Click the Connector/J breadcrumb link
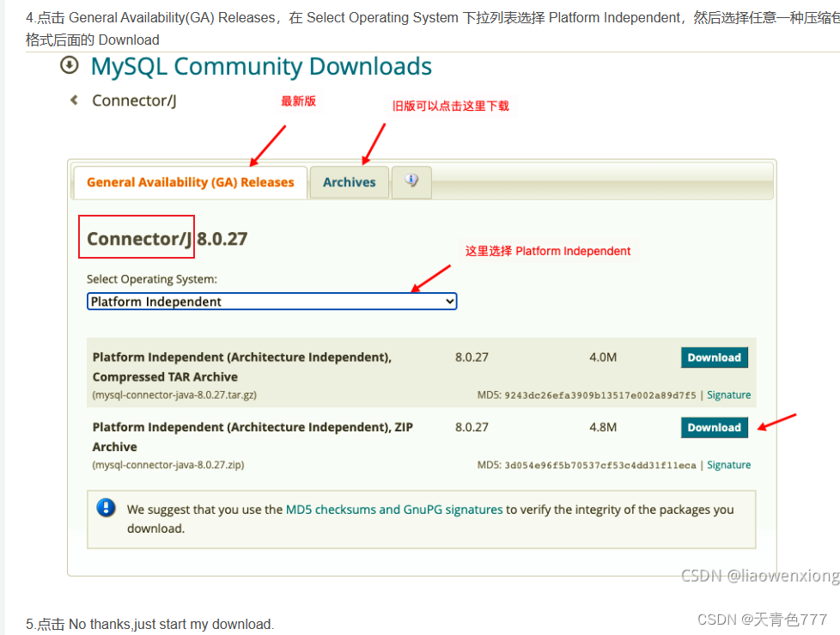 click(134, 101)
